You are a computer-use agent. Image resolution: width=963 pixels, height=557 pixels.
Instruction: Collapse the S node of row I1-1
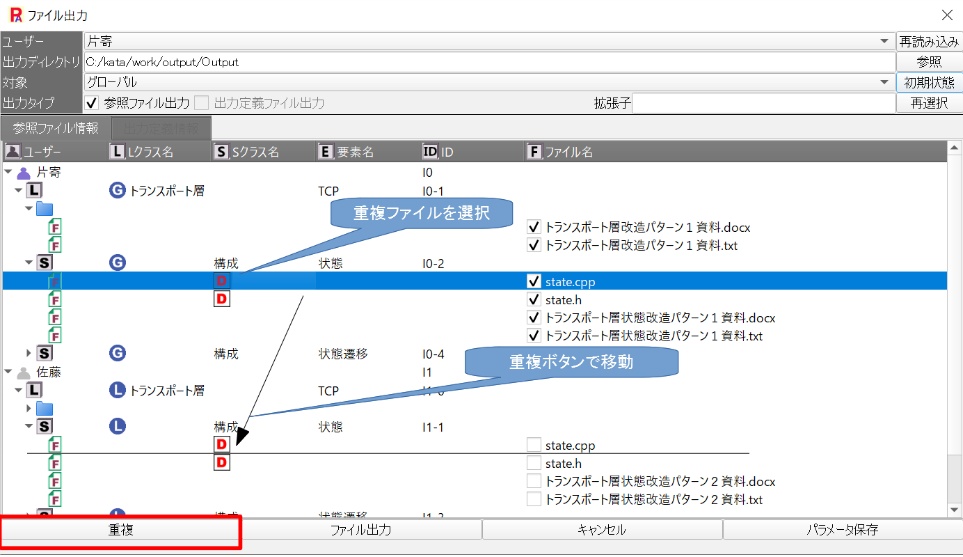28,426
